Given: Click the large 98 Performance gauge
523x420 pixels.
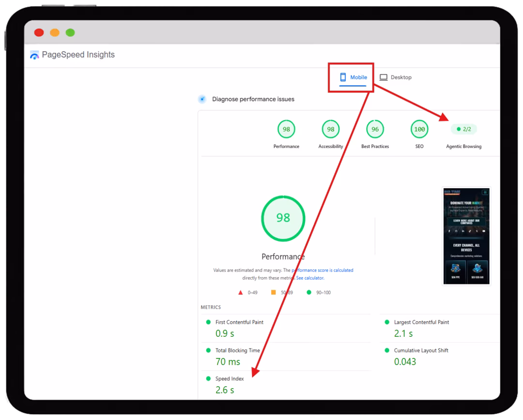Looking at the screenshot, I should coord(283,218).
